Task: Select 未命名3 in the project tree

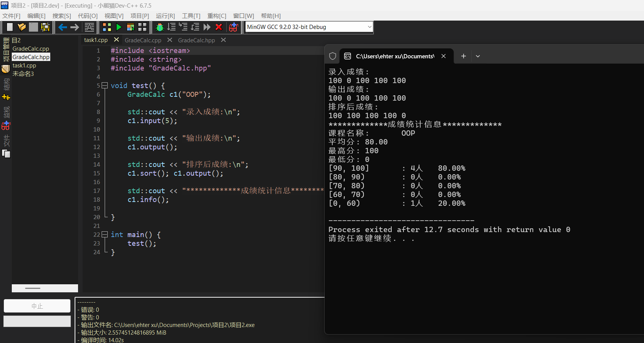Action: click(23, 74)
